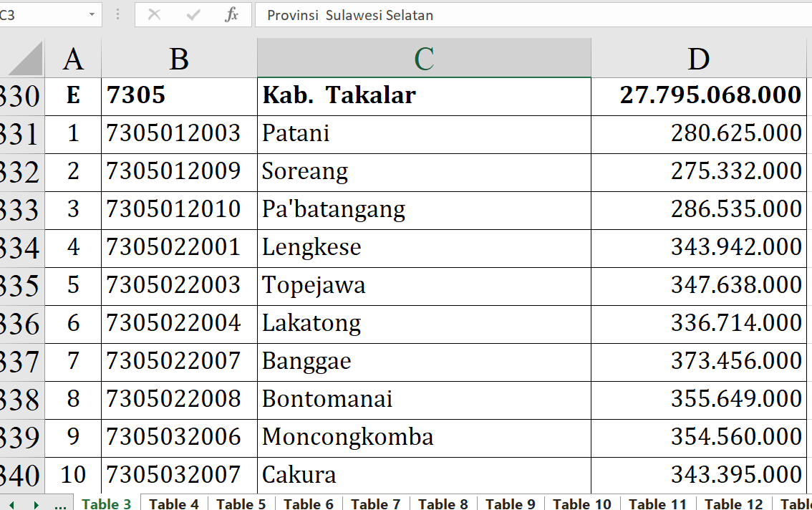Viewport: 812px width, 510px height.
Task: Open Insert Function via the fx icon
Action: click(231, 15)
